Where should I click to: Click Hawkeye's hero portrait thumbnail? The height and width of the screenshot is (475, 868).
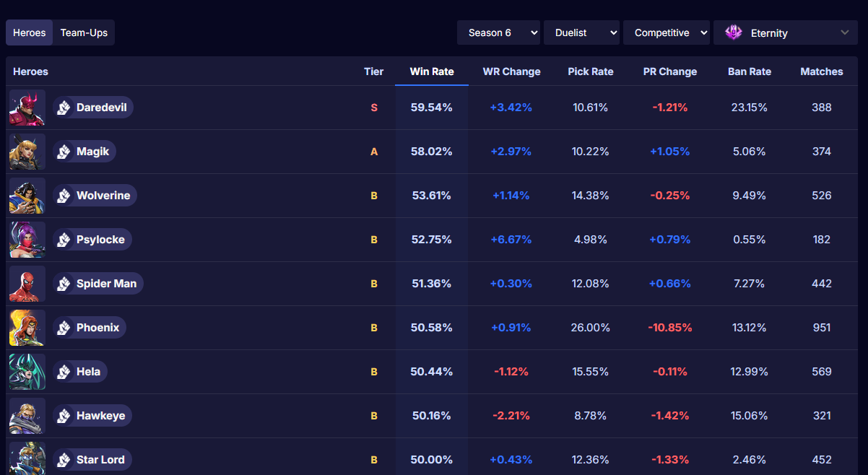[x=27, y=416]
